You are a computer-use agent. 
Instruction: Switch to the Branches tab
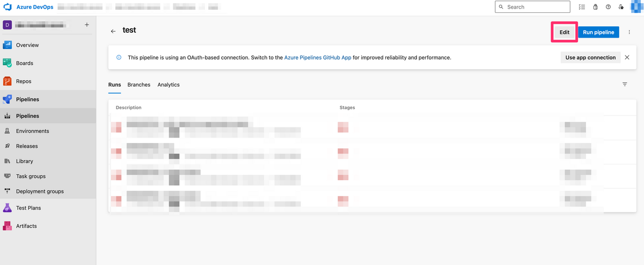click(139, 85)
